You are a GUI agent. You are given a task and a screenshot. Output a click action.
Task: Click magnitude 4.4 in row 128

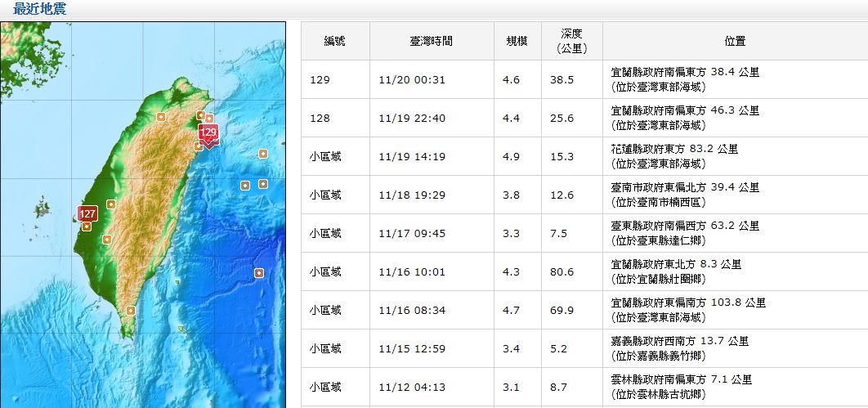(x=511, y=119)
